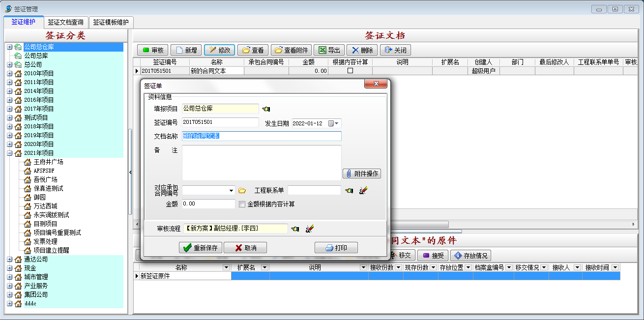This screenshot has width=644, height=320.
Task: Click the 打印 print button
Action: click(336, 248)
